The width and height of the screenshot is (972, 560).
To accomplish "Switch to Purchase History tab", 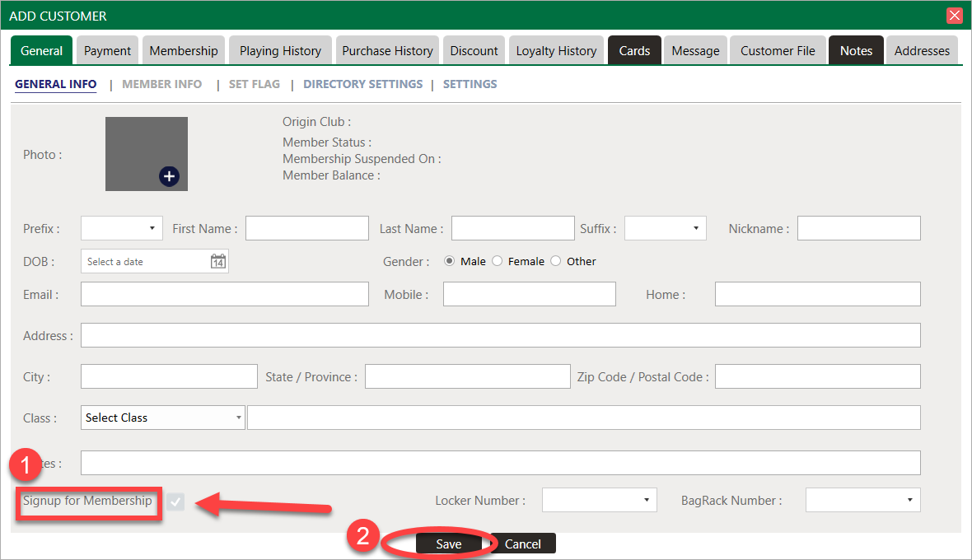I will 387,51.
